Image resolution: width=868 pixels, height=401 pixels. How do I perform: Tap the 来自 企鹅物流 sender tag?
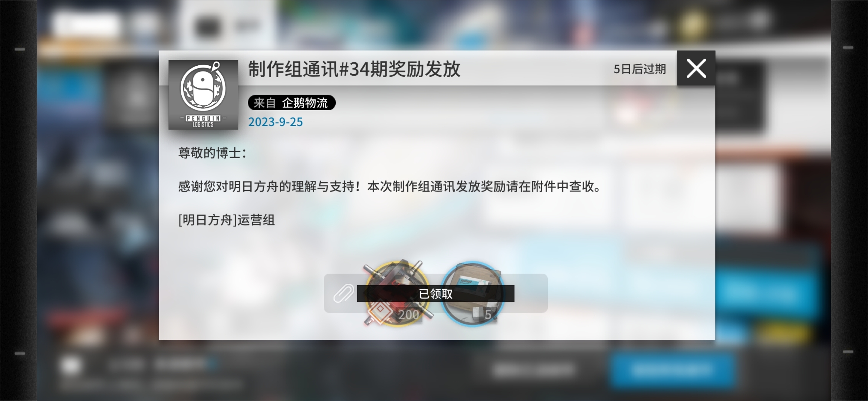[x=292, y=102]
